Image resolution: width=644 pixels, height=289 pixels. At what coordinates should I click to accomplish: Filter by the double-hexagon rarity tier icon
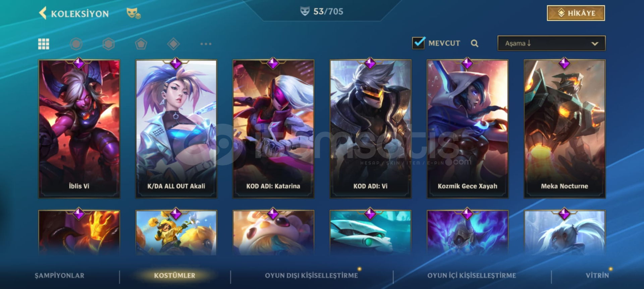coord(108,44)
